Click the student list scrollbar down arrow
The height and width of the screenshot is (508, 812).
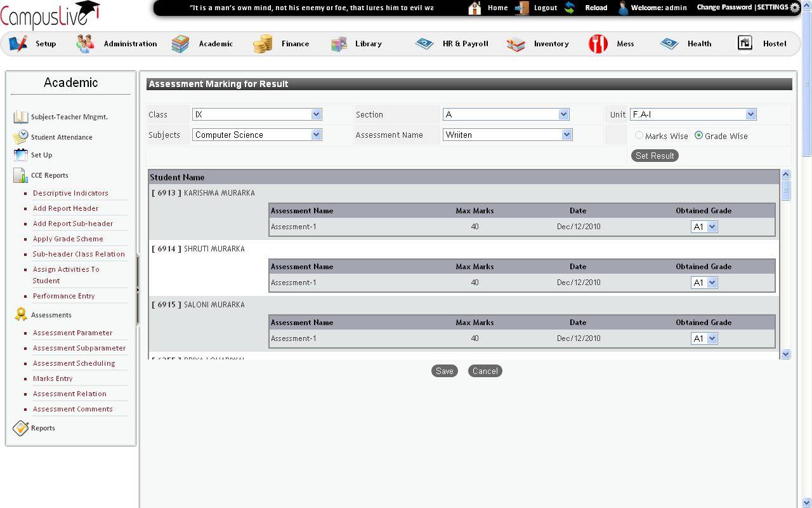tap(785, 354)
